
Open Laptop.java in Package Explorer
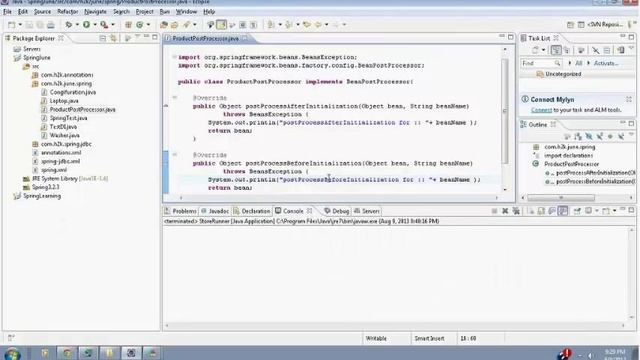(64, 101)
